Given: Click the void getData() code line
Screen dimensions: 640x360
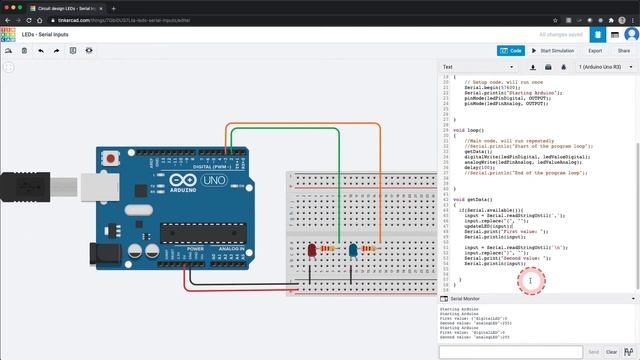Looking at the screenshot, I should 473,200.
